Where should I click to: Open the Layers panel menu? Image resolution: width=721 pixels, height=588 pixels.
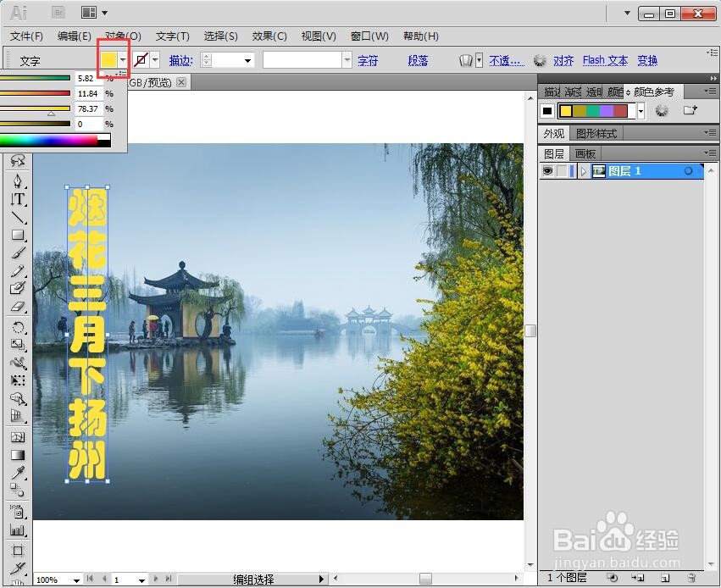(x=711, y=153)
